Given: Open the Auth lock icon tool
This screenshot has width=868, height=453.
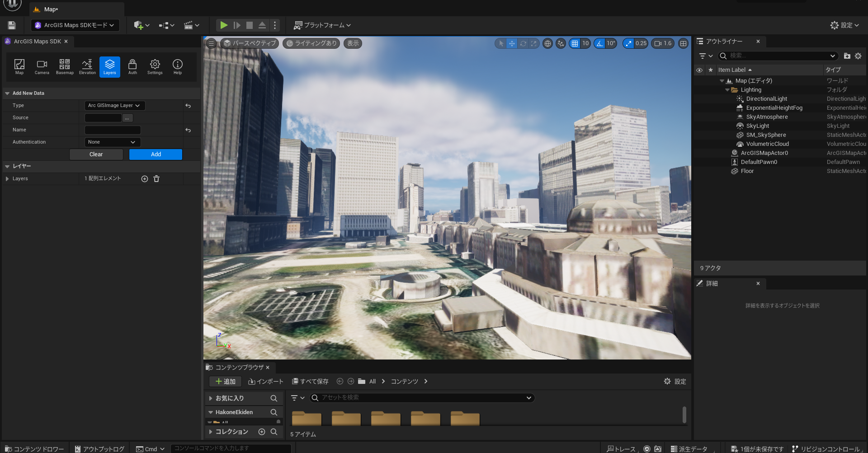Looking at the screenshot, I should [132, 66].
